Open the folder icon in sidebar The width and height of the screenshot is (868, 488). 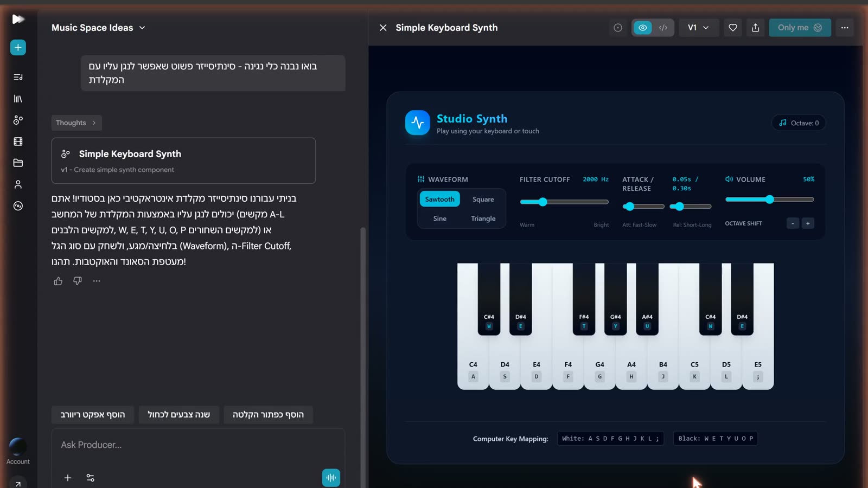coord(18,163)
